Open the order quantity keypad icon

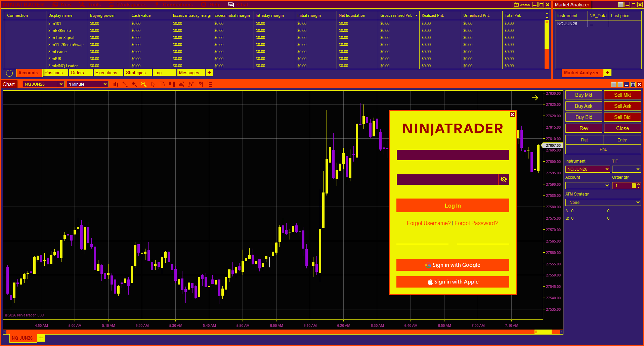click(634, 185)
